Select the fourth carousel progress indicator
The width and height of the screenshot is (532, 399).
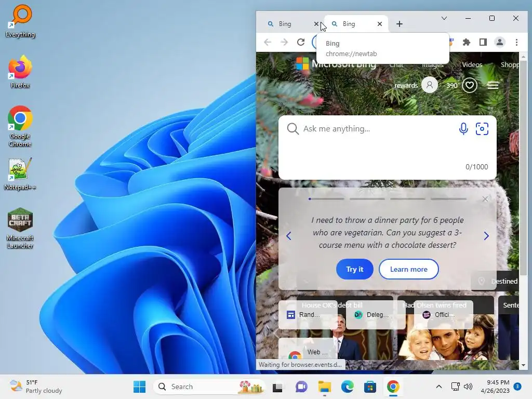click(x=448, y=199)
